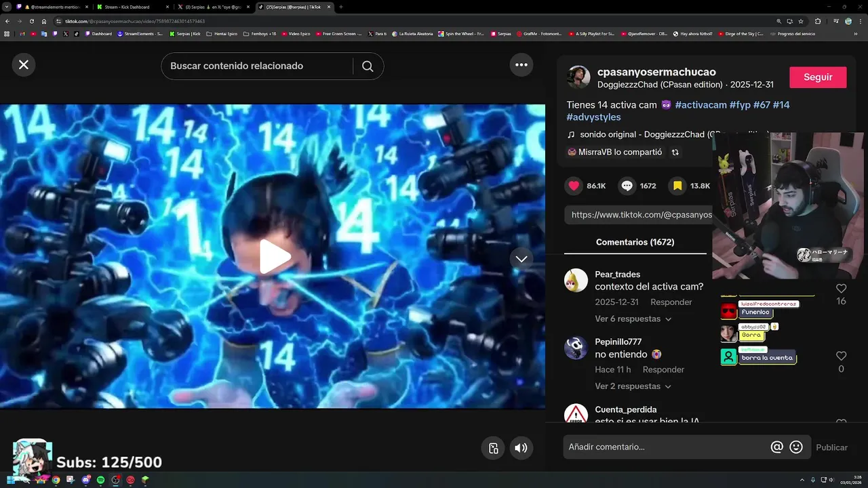Open the 'Femboys +18' bookmark folder
Viewport: 868px width, 488px height.
pos(260,34)
